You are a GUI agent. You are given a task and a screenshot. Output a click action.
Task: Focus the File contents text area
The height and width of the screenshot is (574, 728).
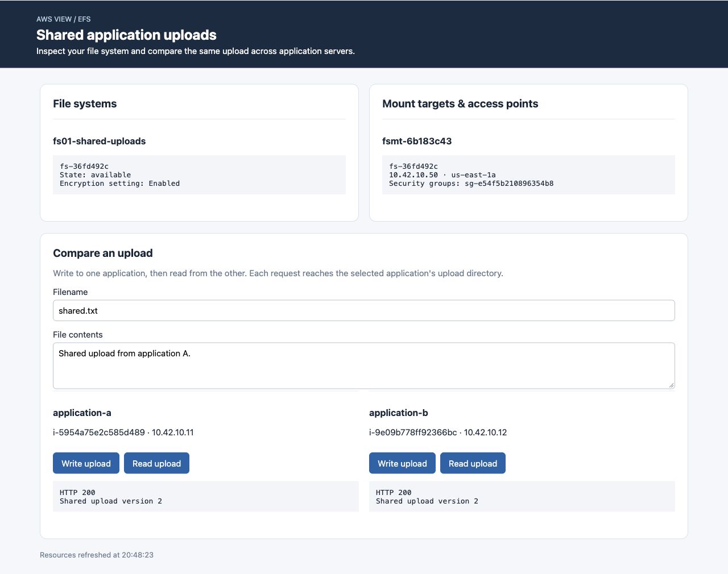pos(364,365)
